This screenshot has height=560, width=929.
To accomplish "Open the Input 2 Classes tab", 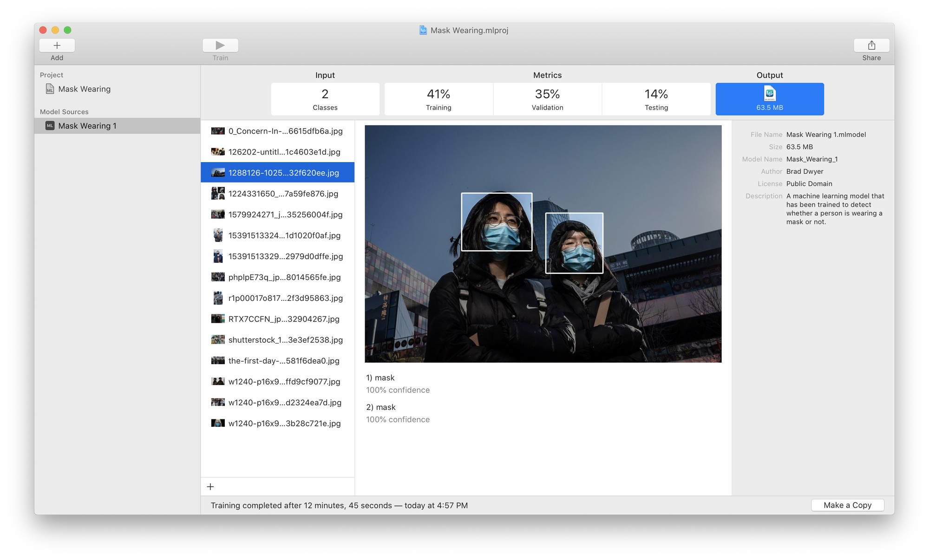I will coord(325,99).
